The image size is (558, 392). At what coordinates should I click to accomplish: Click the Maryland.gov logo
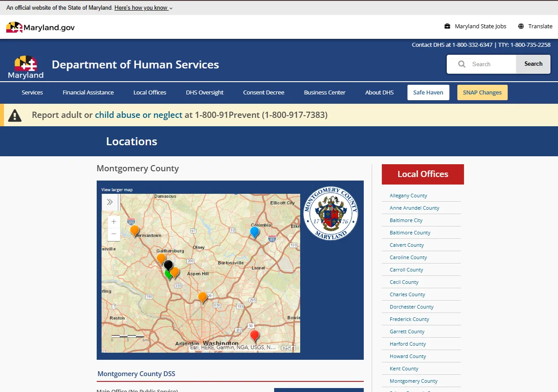click(x=40, y=27)
